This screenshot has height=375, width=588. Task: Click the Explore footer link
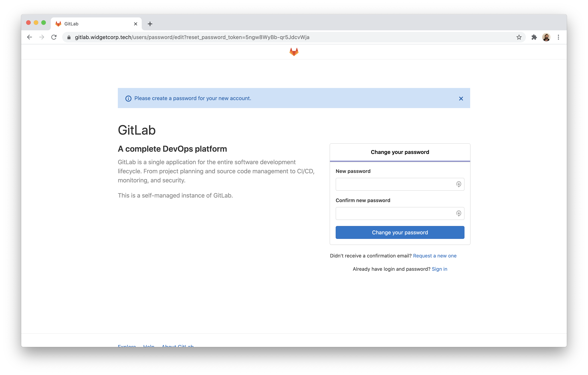tap(127, 346)
